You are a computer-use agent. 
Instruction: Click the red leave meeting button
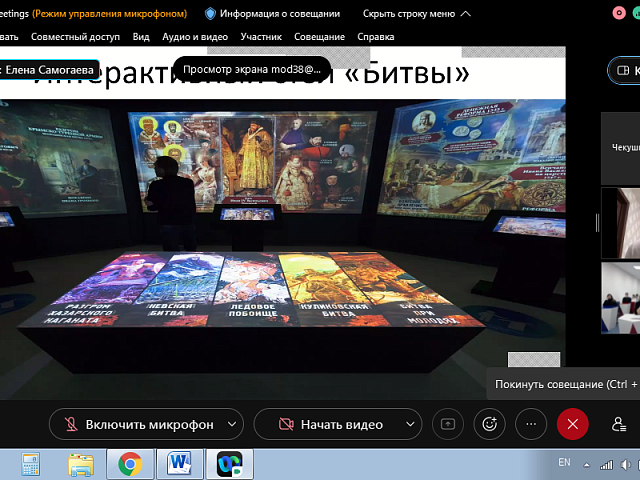coord(572,424)
